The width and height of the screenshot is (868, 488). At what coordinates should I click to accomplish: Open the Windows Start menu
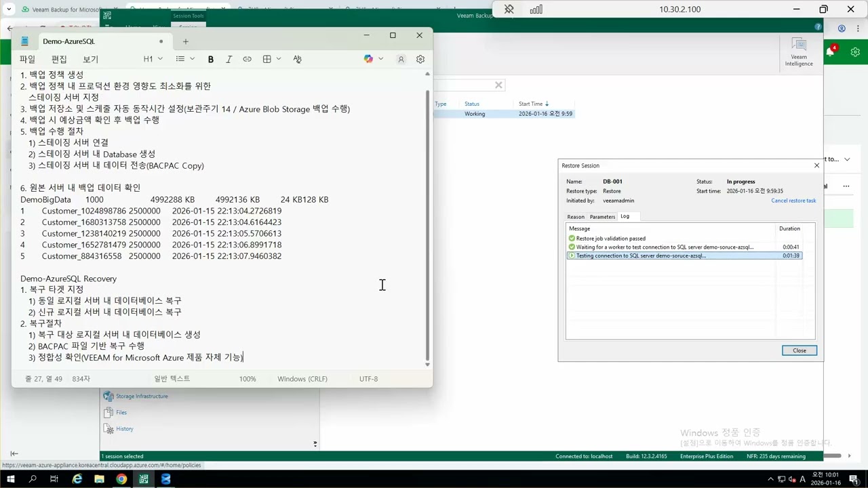10,479
